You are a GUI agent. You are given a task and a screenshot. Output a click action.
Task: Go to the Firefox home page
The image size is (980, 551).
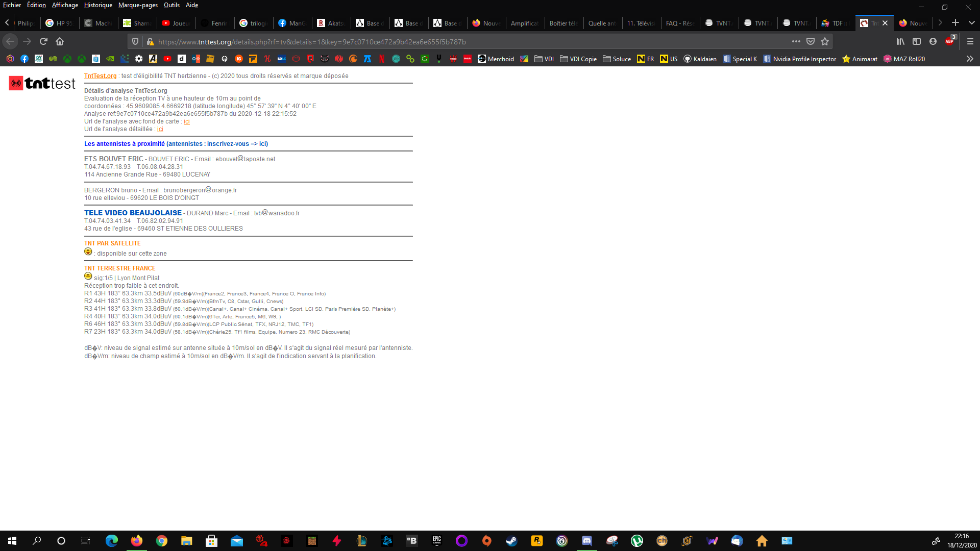60,41
